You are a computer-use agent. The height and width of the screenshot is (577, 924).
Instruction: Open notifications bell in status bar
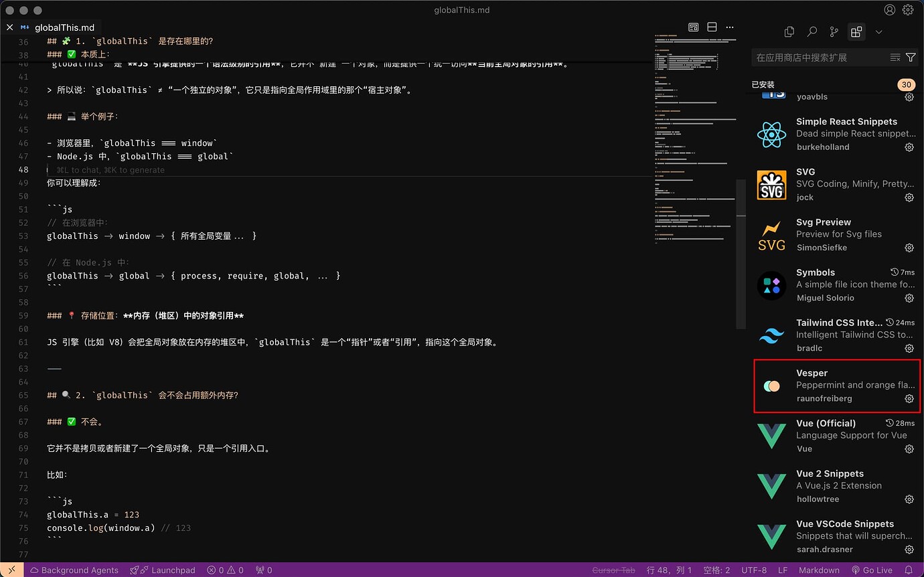pos(909,570)
